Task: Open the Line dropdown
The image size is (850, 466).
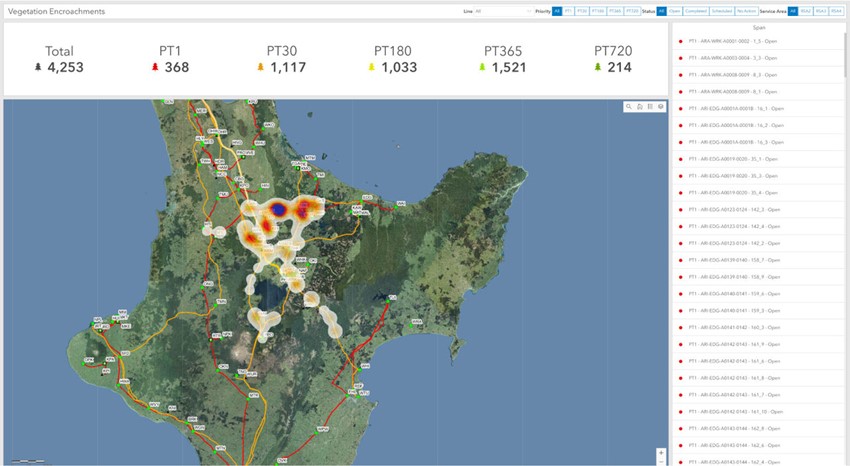Action: [504, 11]
